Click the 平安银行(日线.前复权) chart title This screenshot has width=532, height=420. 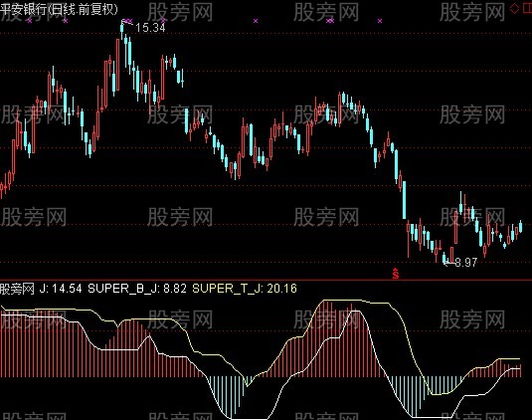[x=59, y=9]
